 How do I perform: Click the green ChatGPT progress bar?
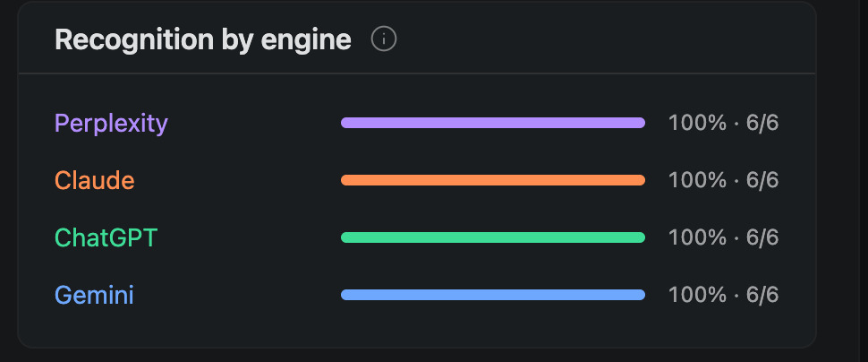[493, 237]
